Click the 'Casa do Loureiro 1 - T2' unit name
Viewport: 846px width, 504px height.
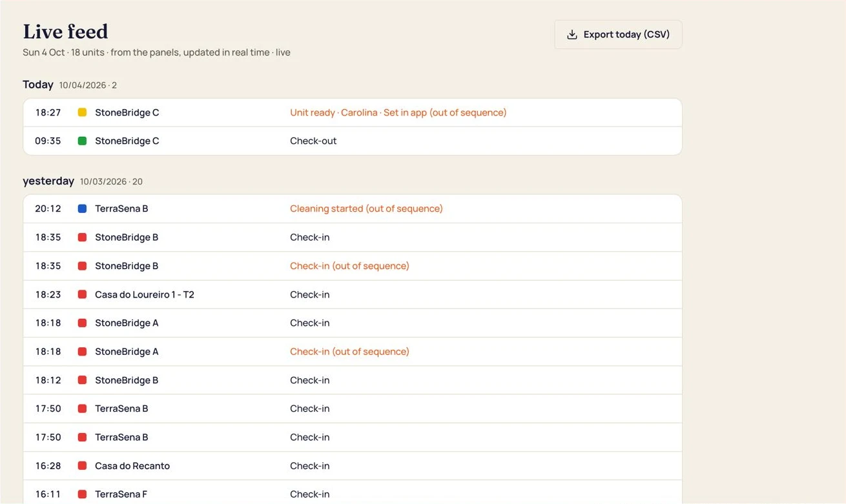click(x=145, y=294)
